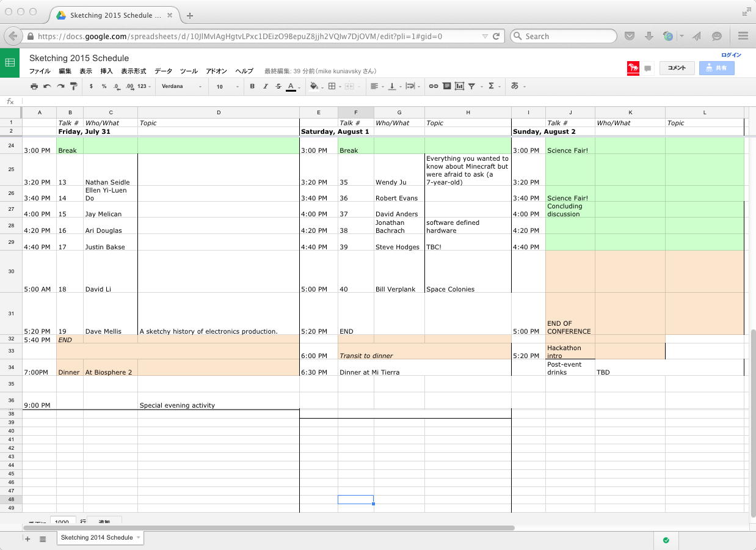This screenshot has width=756, height=550.
Task: Click the green checkmark status icon
Action: tap(666, 540)
